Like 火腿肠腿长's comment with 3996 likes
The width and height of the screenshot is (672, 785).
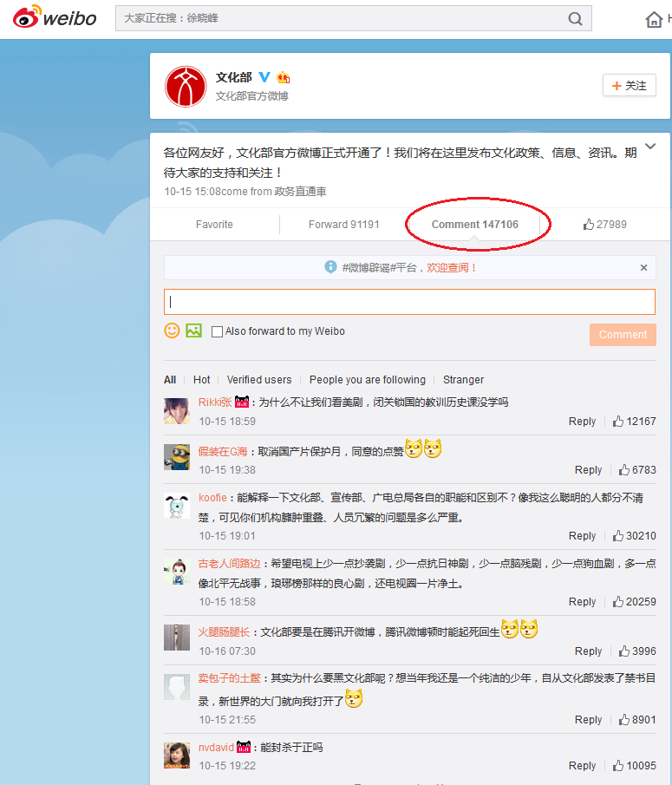click(x=637, y=651)
